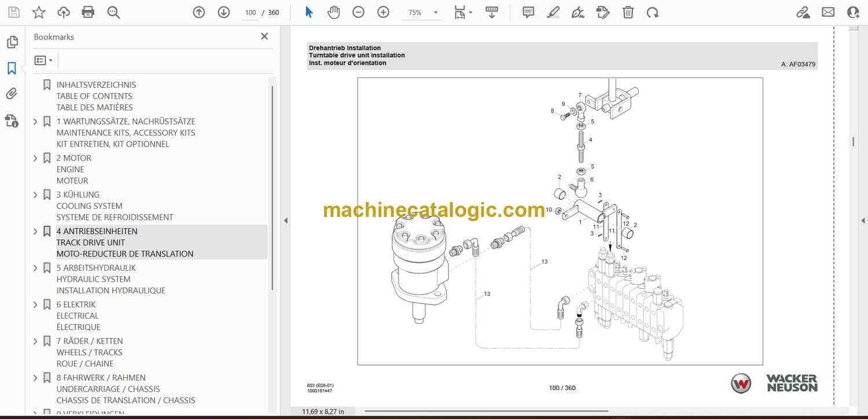The height and width of the screenshot is (419, 868).
Task: Add file to starred bookmarks
Action: [x=38, y=12]
